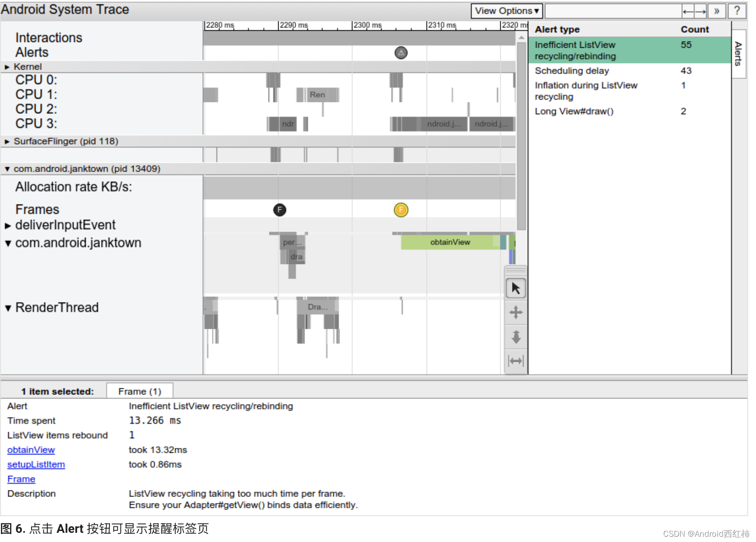Click the CPU 0 track label

click(x=36, y=80)
